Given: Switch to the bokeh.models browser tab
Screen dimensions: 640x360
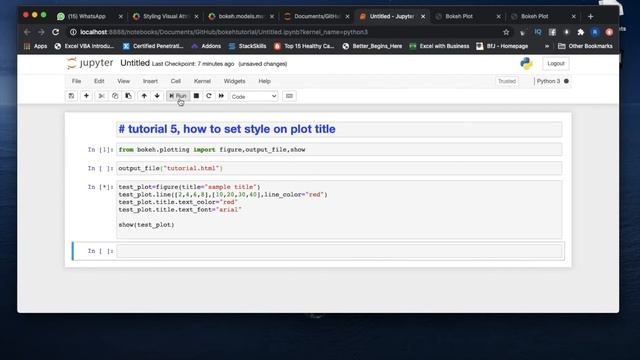Looking at the screenshot, I should [x=241, y=16].
